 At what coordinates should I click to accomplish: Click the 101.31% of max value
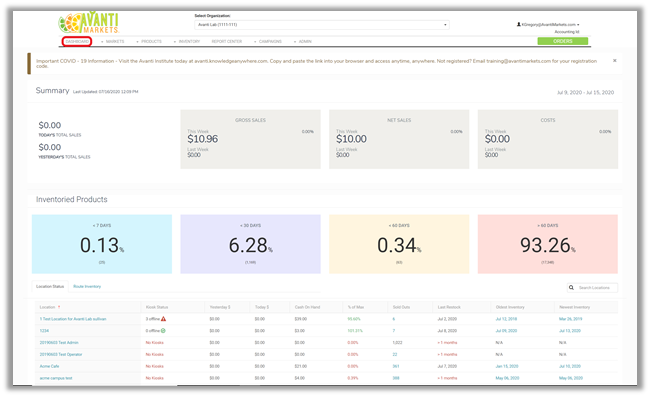click(x=355, y=331)
